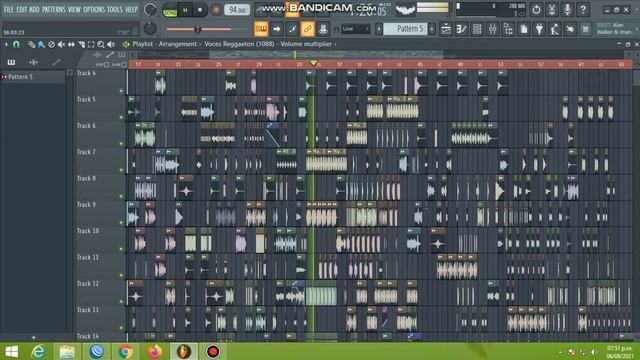The width and height of the screenshot is (640, 360).
Task: Toggle Song/Pattern mode switch
Action: pos(169,10)
